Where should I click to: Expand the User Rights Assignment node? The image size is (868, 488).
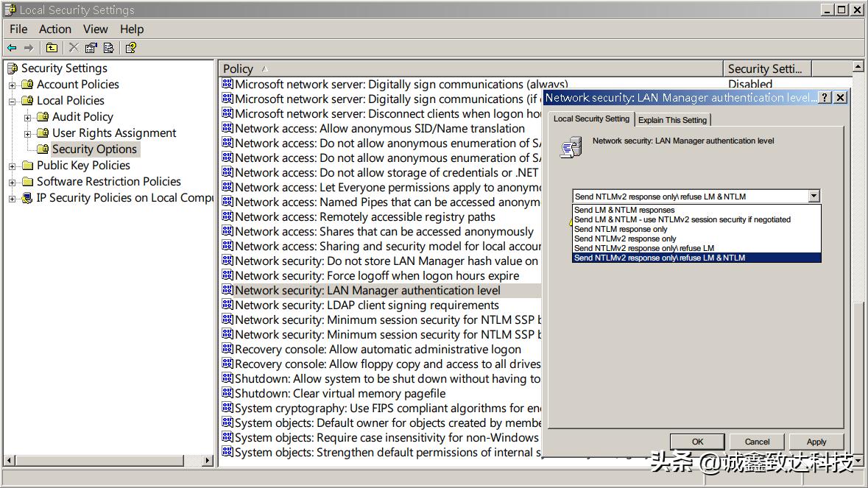28,133
